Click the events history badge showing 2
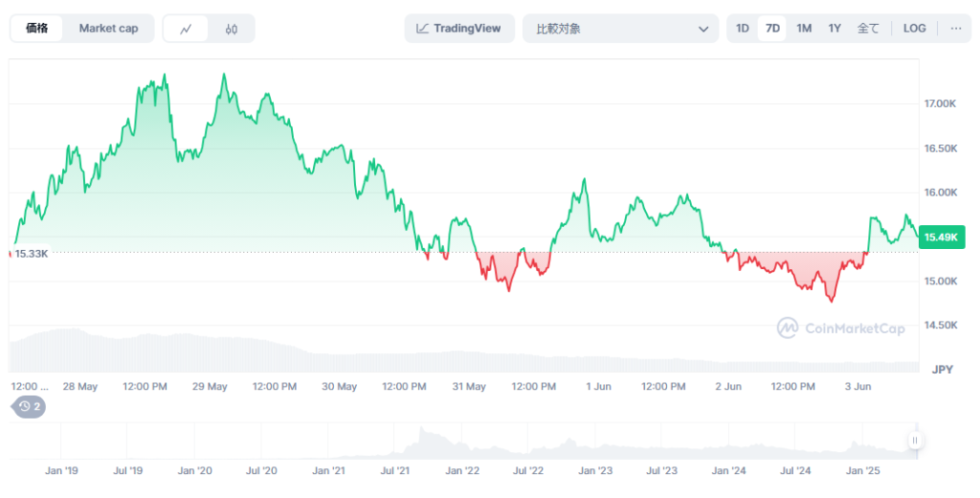The image size is (980, 498). 30,406
